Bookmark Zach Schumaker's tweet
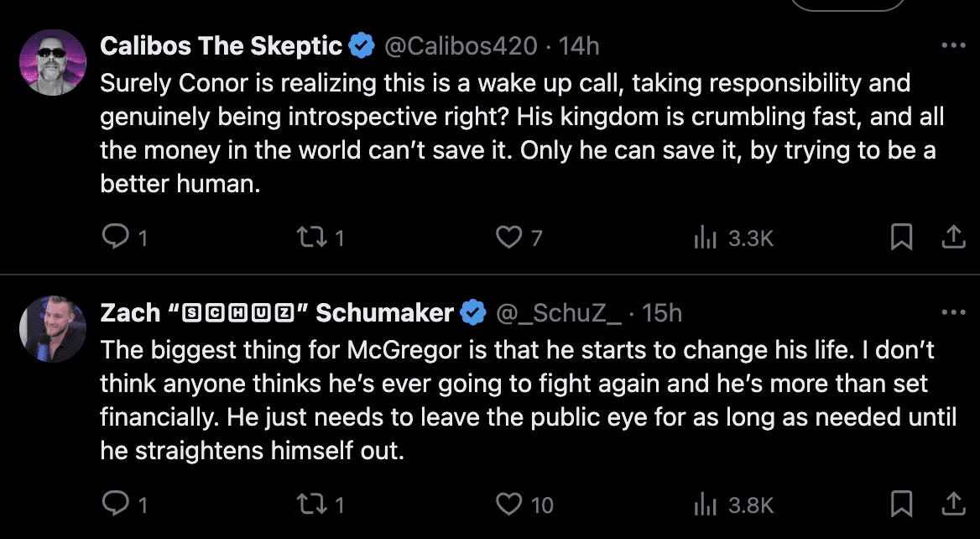Screen dimensions: 980x539 point(901,504)
